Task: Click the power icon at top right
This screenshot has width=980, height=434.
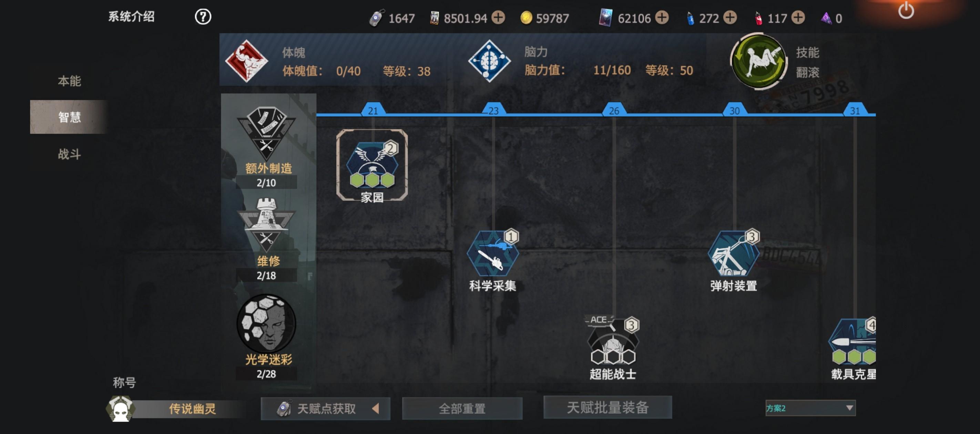Action: coord(906,10)
